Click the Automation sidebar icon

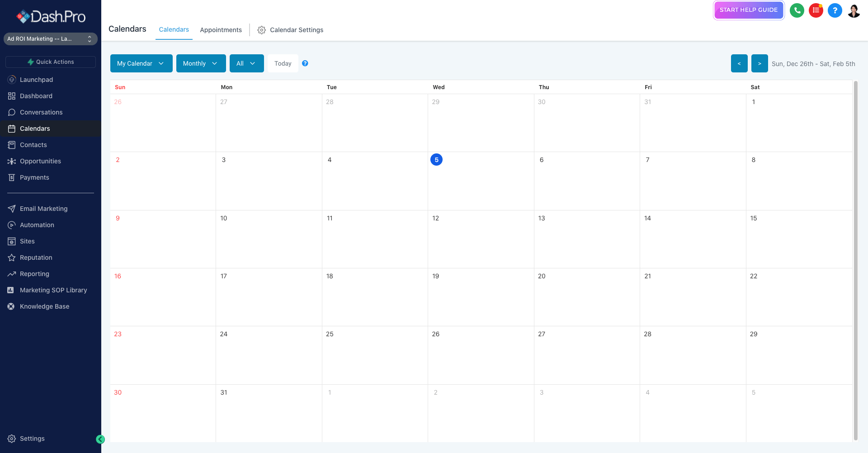pyautogui.click(x=11, y=225)
